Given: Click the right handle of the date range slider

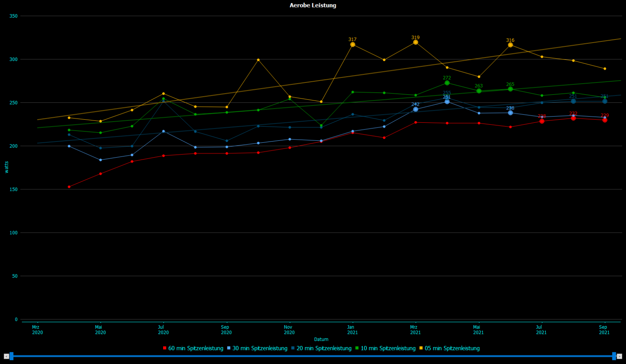Looking at the screenshot, I should point(614,356).
